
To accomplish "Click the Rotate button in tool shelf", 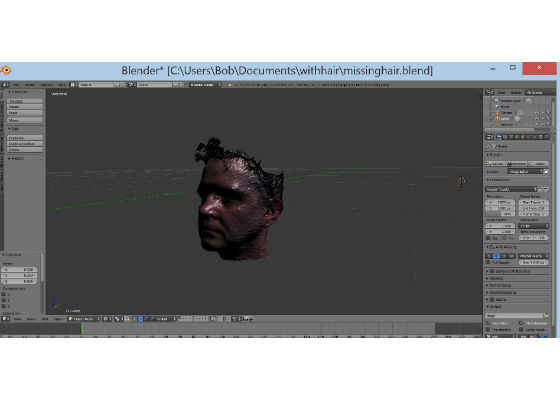I will click(25, 107).
